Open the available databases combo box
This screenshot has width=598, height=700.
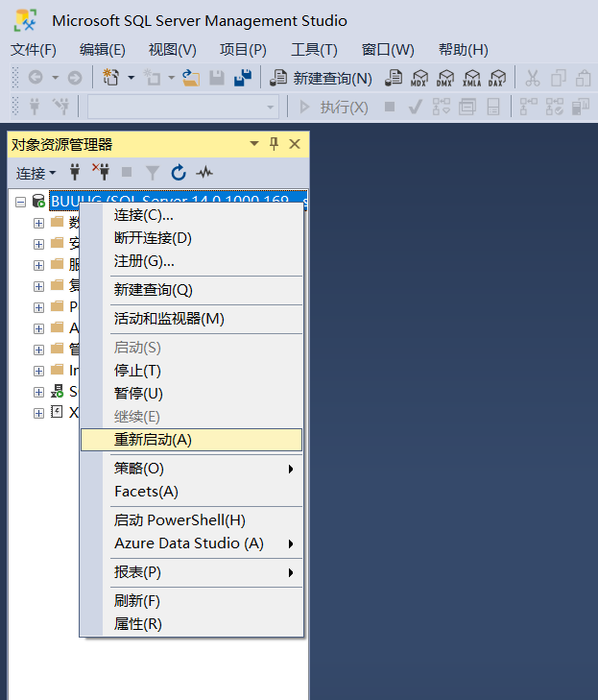point(183,107)
